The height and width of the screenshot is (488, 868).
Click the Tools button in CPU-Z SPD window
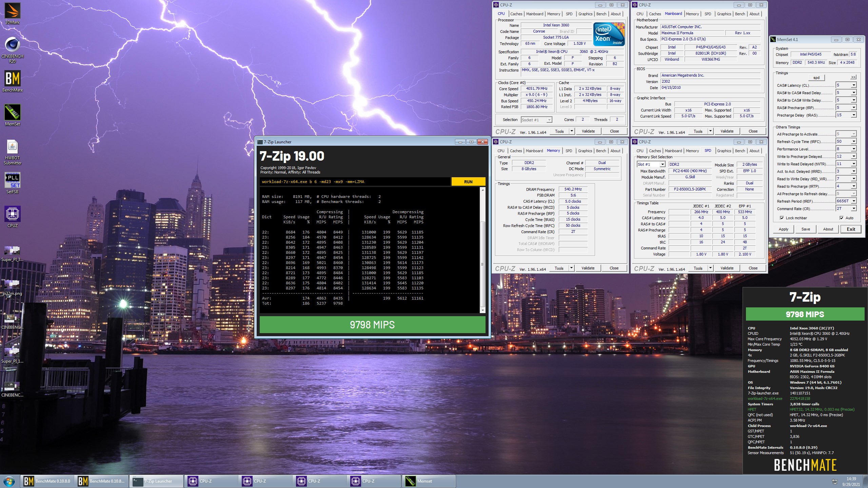pyautogui.click(x=698, y=268)
